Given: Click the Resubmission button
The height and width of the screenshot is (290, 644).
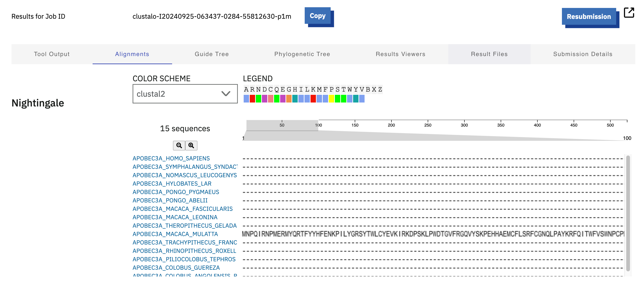Looking at the screenshot, I should [x=589, y=17].
